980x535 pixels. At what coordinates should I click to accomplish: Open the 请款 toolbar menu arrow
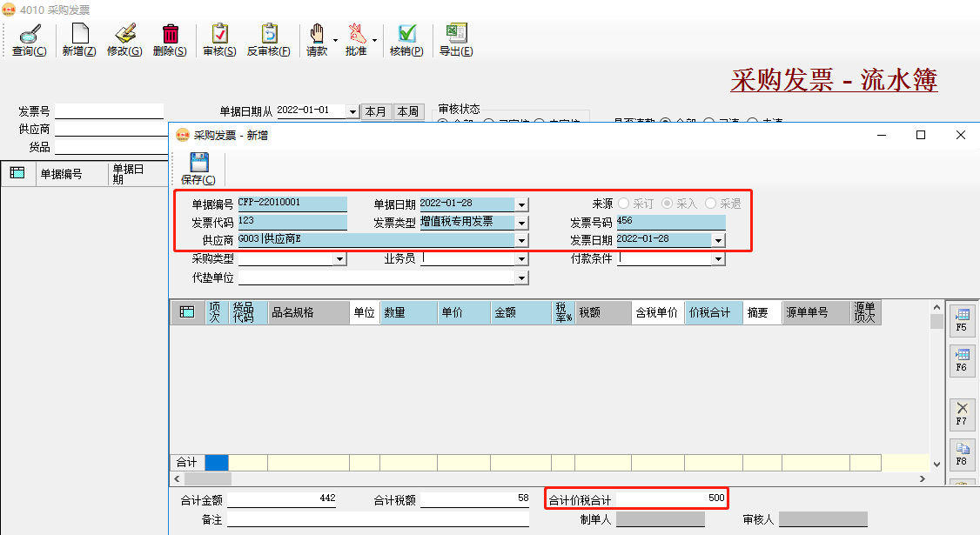335,40
